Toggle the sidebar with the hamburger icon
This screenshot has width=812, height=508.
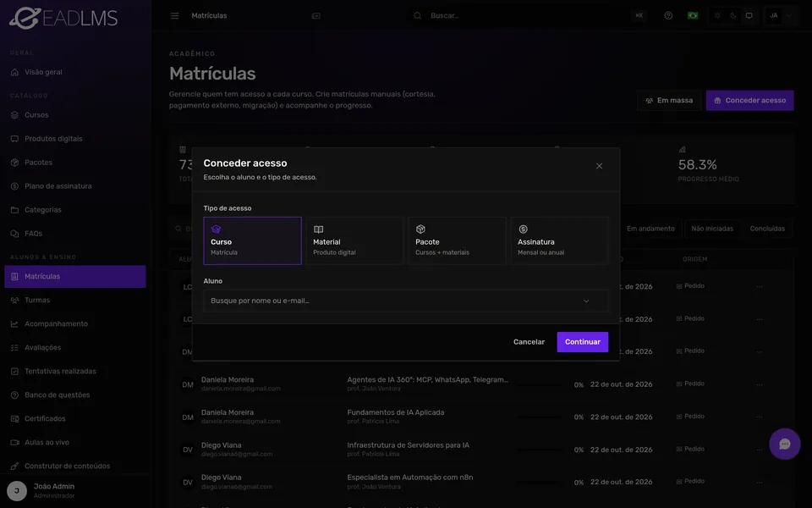pos(174,15)
